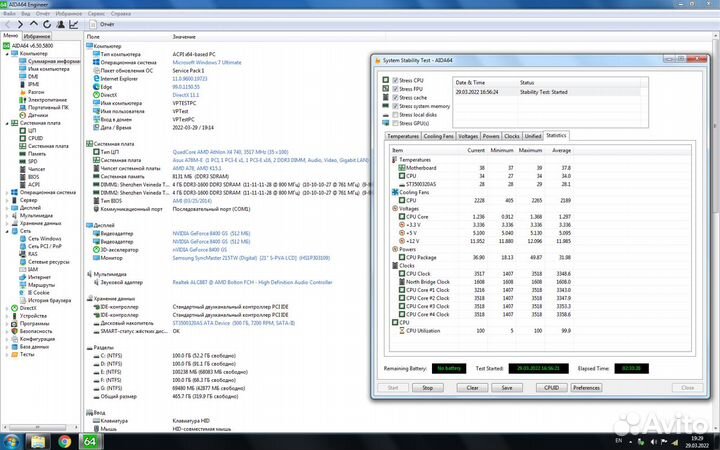
Task: Open the Unified tab
Action: point(533,136)
